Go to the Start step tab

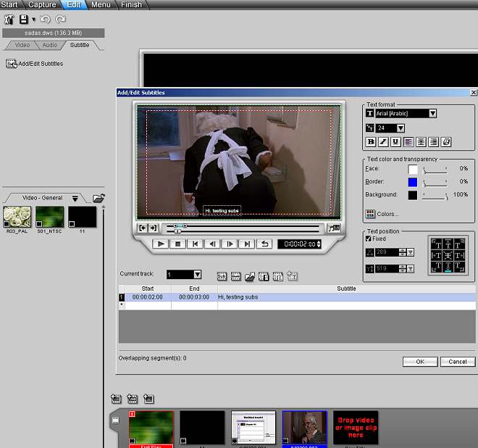pos(9,4)
